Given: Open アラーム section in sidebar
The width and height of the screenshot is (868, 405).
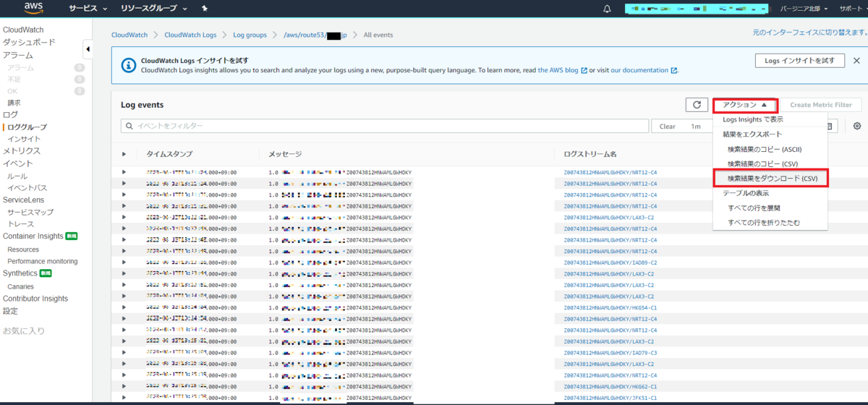Looking at the screenshot, I should pos(17,55).
